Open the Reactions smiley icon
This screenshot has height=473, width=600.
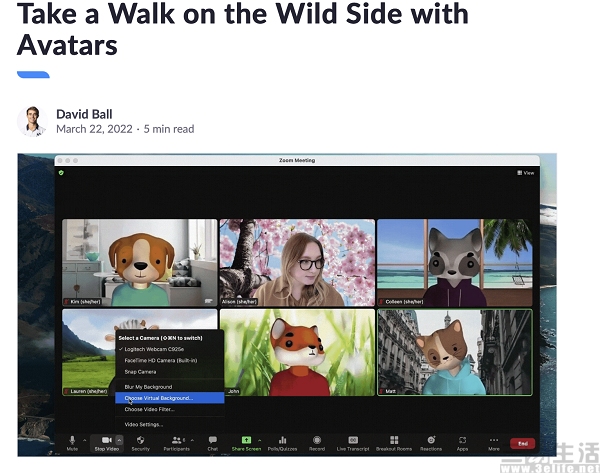431,440
